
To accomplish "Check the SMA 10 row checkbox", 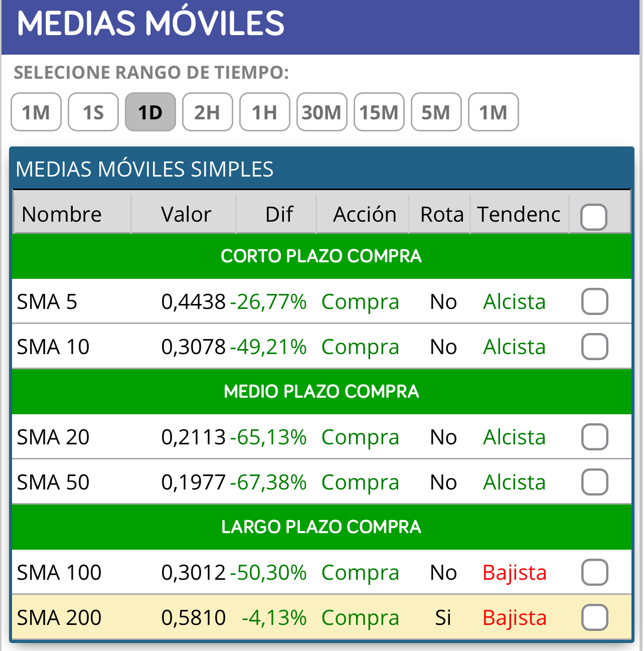I will 595,347.
